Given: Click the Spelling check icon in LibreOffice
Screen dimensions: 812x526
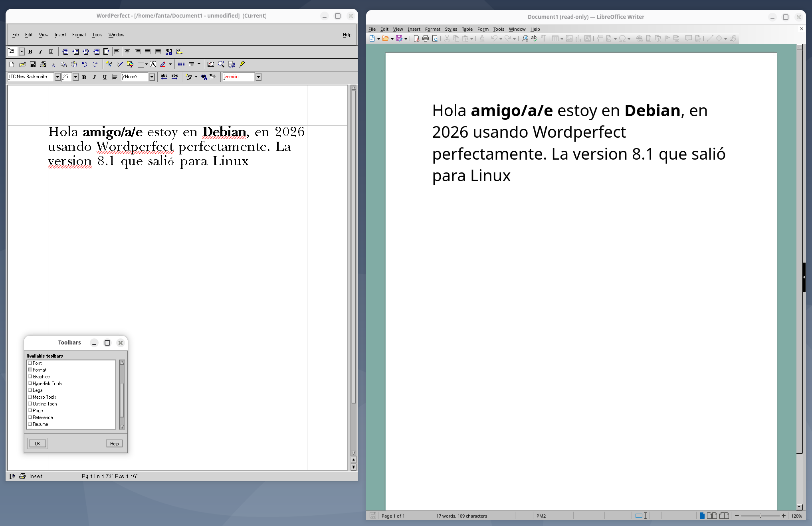Looking at the screenshot, I should [x=534, y=39].
